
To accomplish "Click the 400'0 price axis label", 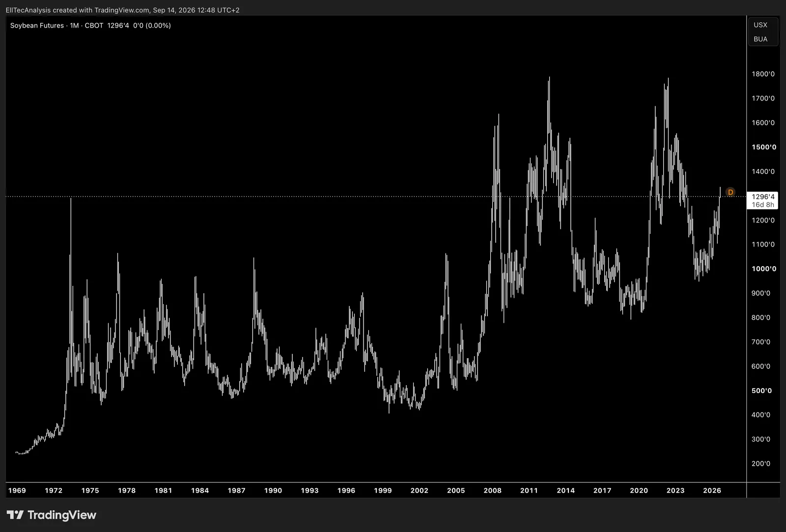I will point(761,415).
